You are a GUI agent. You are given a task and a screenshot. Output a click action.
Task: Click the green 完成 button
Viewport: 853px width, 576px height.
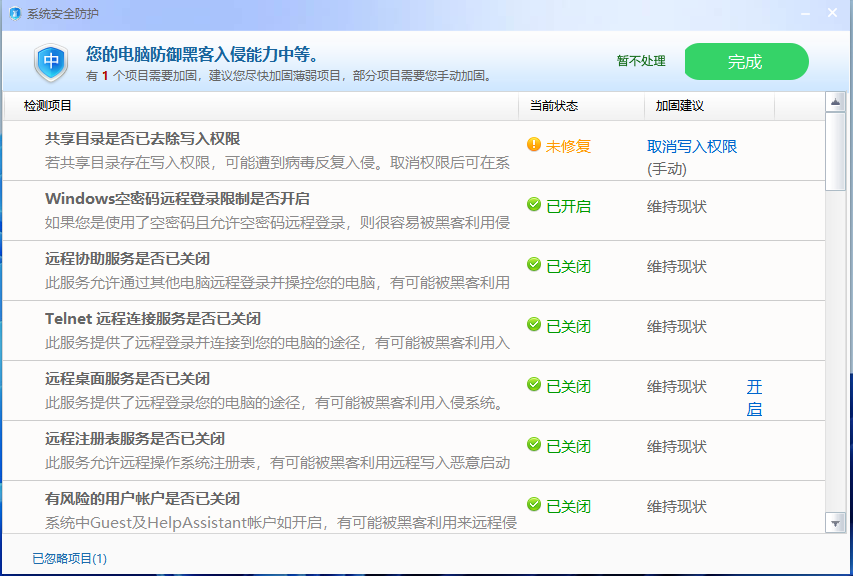746,61
